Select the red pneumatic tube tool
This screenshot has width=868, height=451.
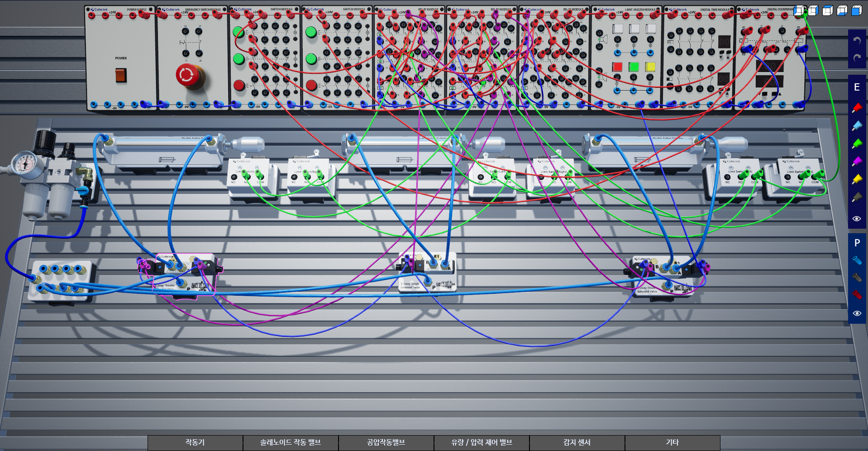tap(857, 295)
